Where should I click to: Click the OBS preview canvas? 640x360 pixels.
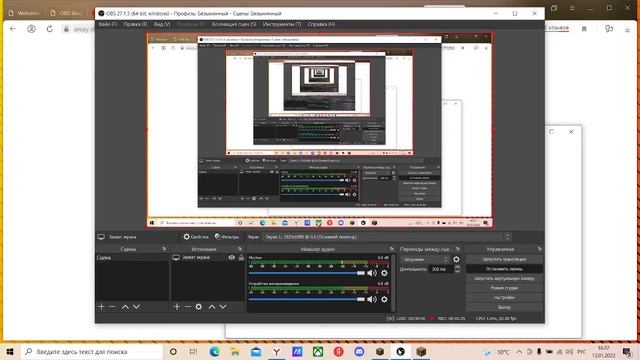320,131
